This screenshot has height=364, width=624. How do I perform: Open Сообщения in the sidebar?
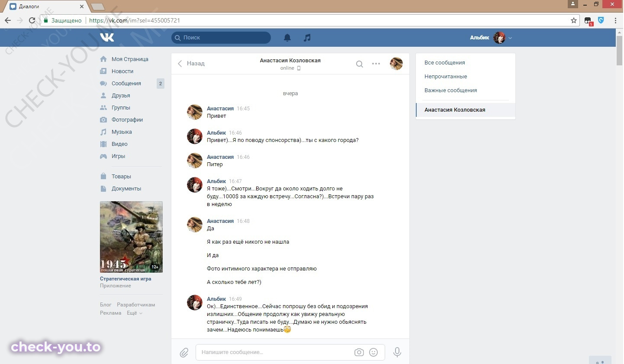[x=126, y=84]
